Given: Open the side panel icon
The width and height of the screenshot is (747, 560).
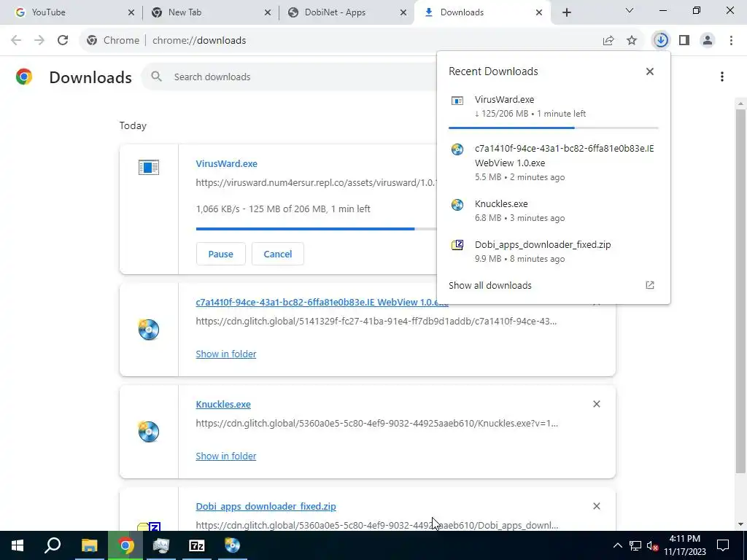Looking at the screenshot, I should click(x=684, y=41).
